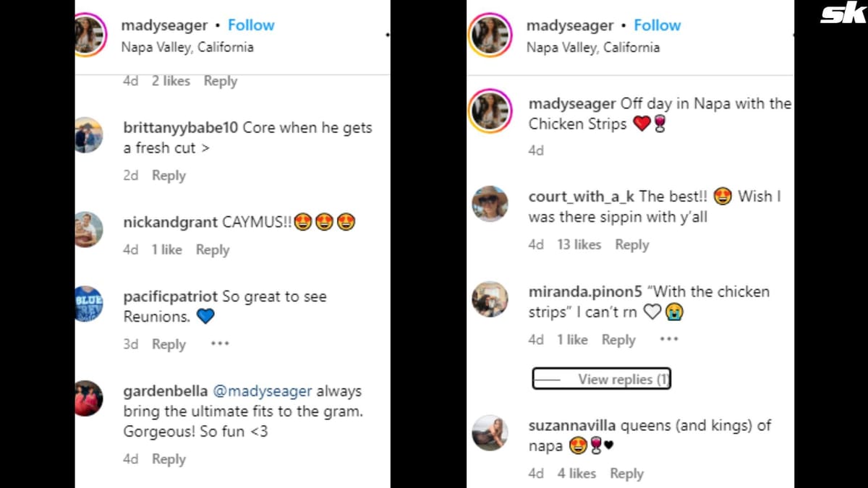The height and width of the screenshot is (488, 868).
Task: Open Napa Valley, California location on right
Action: click(x=592, y=48)
